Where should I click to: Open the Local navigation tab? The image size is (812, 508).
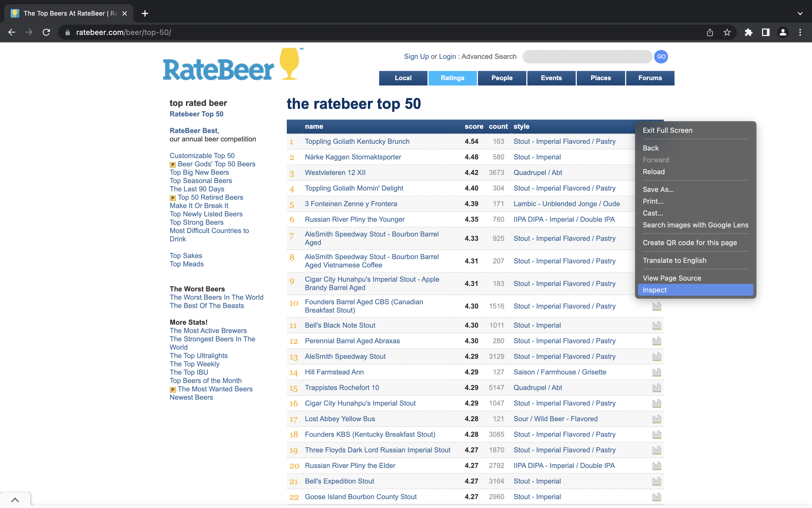tap(403, 78)
